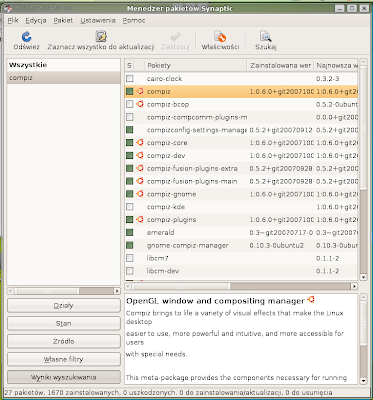This screenshot has width=373, height=400.
Task: Select the gnome-compiz-manager package name
Action: [x=188, y=245]
